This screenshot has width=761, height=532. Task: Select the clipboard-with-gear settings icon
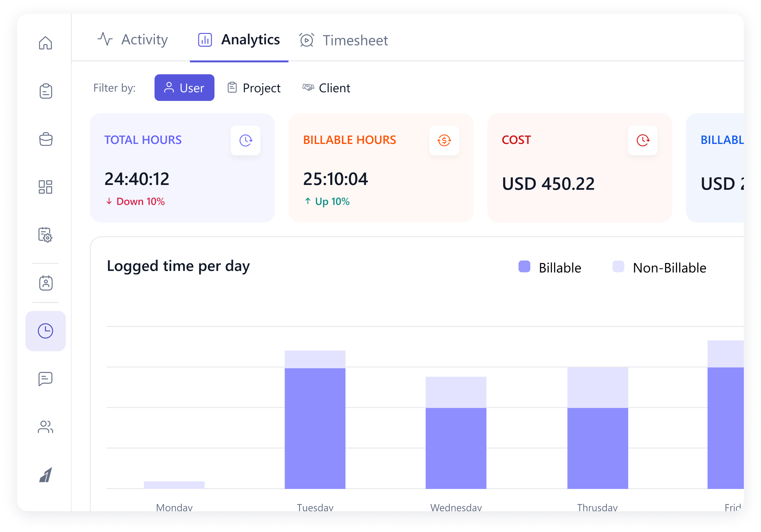[46, 236]
